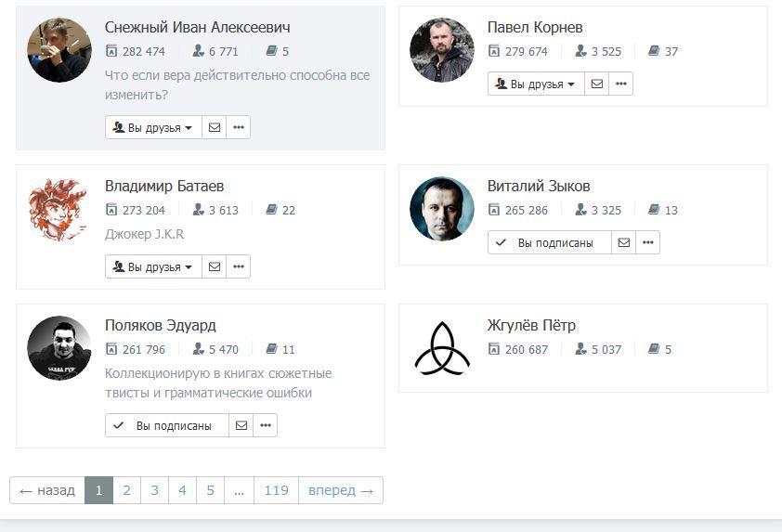Click envelope icon for Поляков Эдуард
The width and height of the screenshot is (782, 532).
pos(241,425)
